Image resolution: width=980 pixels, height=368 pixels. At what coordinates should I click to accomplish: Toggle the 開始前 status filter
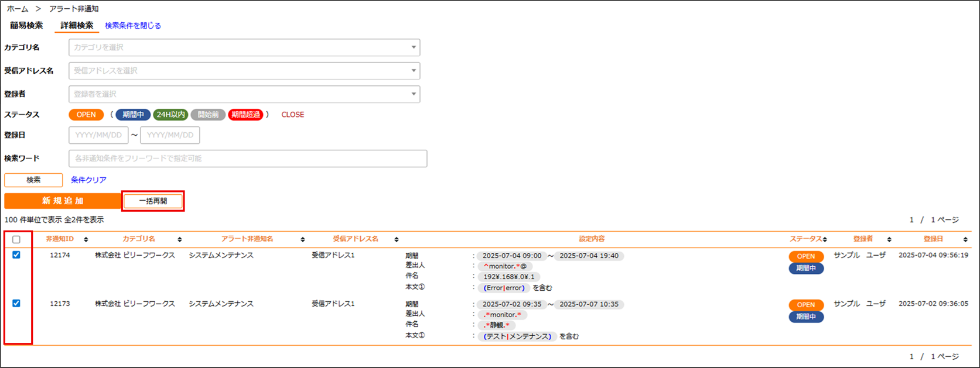point(208,115)
